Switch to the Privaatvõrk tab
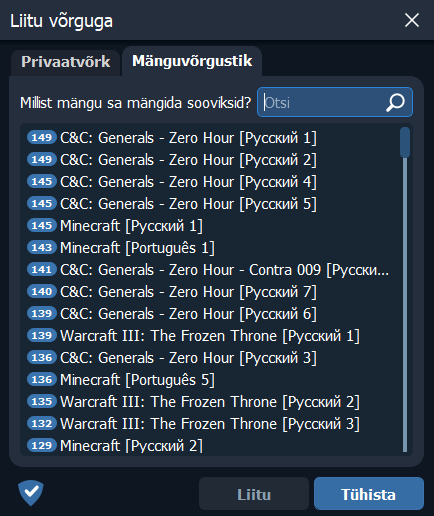The image size is (434, 516). (x=66, y=62)
